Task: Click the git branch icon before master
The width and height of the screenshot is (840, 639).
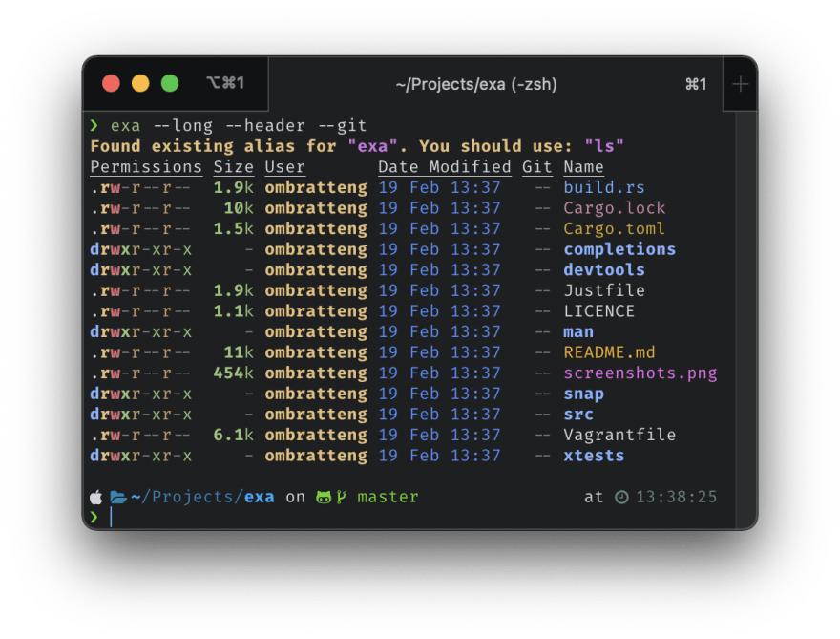Action: 342,498
